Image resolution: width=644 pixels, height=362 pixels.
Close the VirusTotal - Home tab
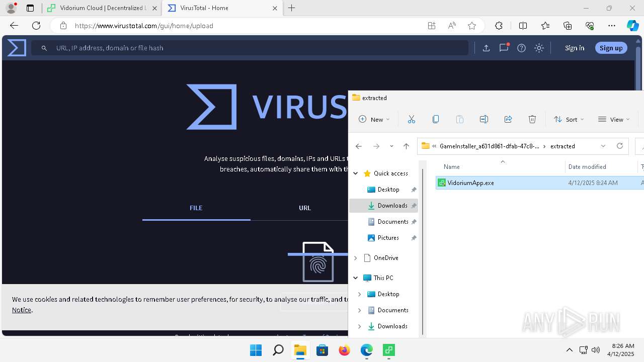275,8
